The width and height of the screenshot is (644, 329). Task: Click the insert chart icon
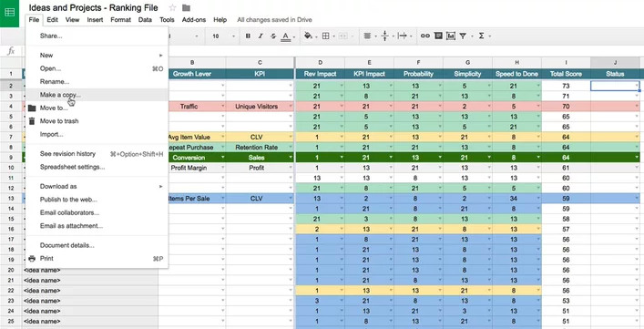pos(451,36)
